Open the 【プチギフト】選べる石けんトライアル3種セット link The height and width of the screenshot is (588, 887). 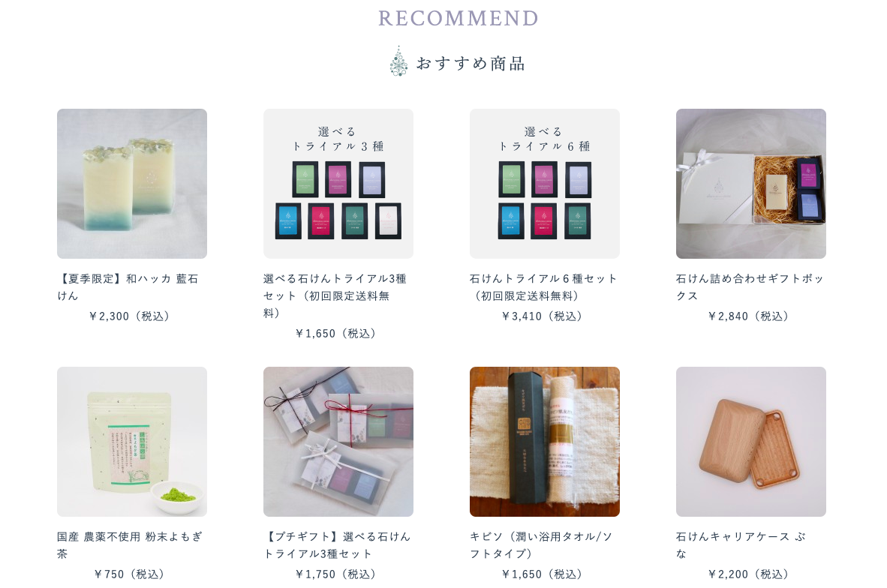click(x=337, y=545)
